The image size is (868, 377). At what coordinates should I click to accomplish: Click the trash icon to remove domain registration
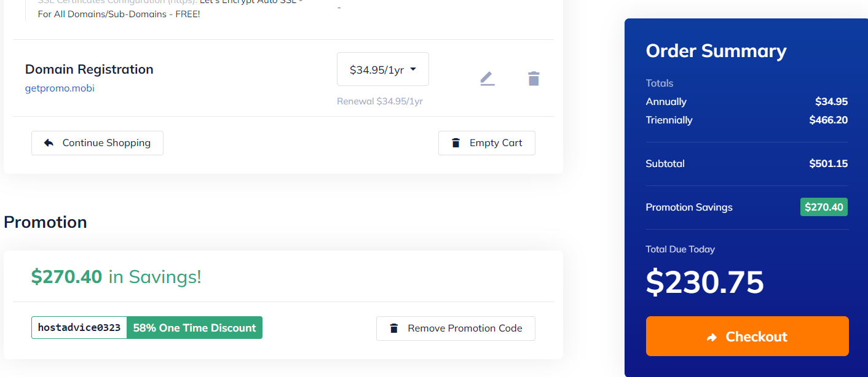pyautogui.click(x=534, y=79)
